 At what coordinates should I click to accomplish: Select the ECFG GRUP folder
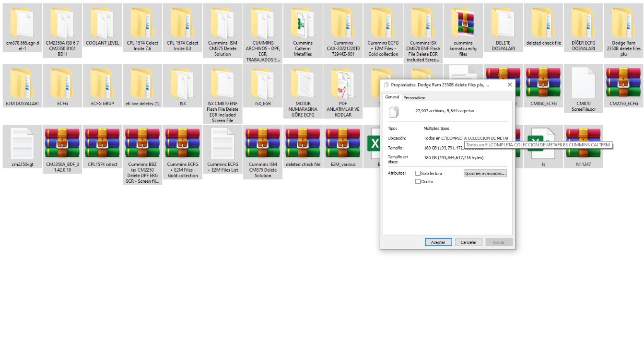[102, 83]
